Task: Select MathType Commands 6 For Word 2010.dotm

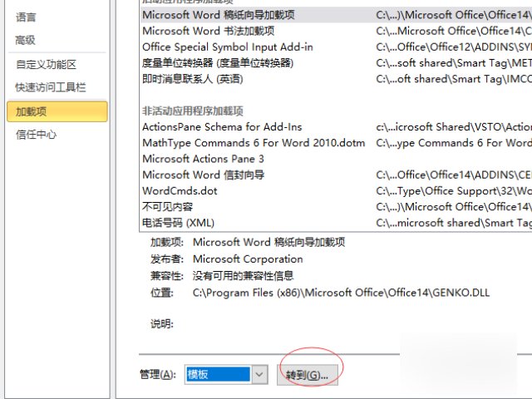Action: click(x=336, y=143)
